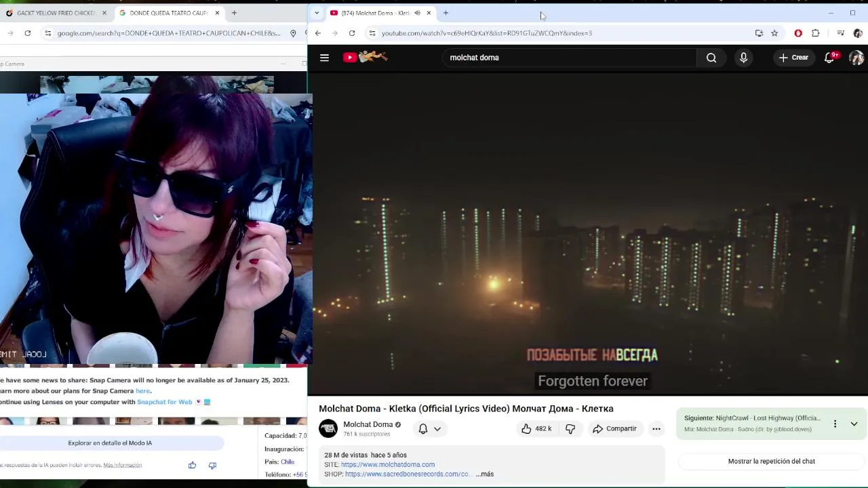
Task: Minimize the YouTube browser window
Action: pos(831,13)
